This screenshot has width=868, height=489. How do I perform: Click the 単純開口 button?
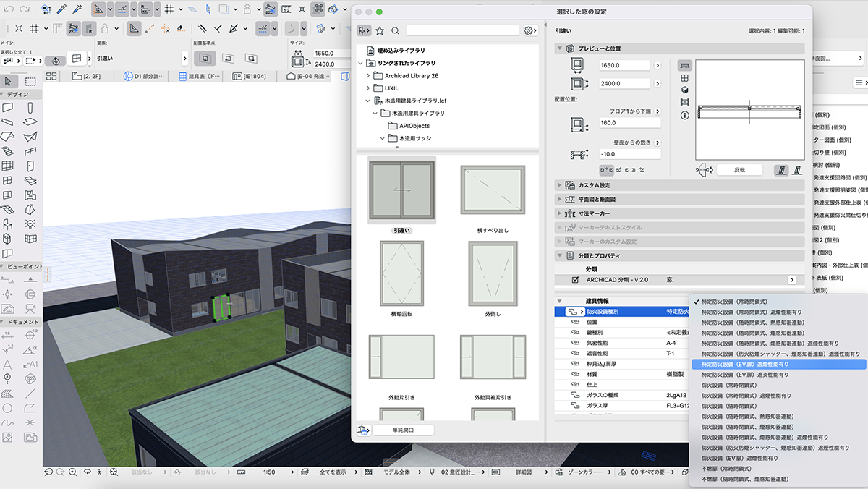click(402, 430)
